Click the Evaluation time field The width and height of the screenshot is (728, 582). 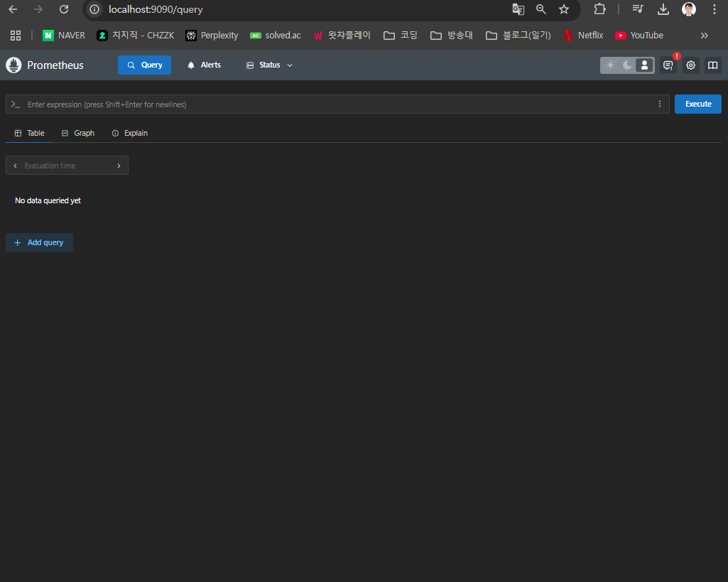(67, 166)
